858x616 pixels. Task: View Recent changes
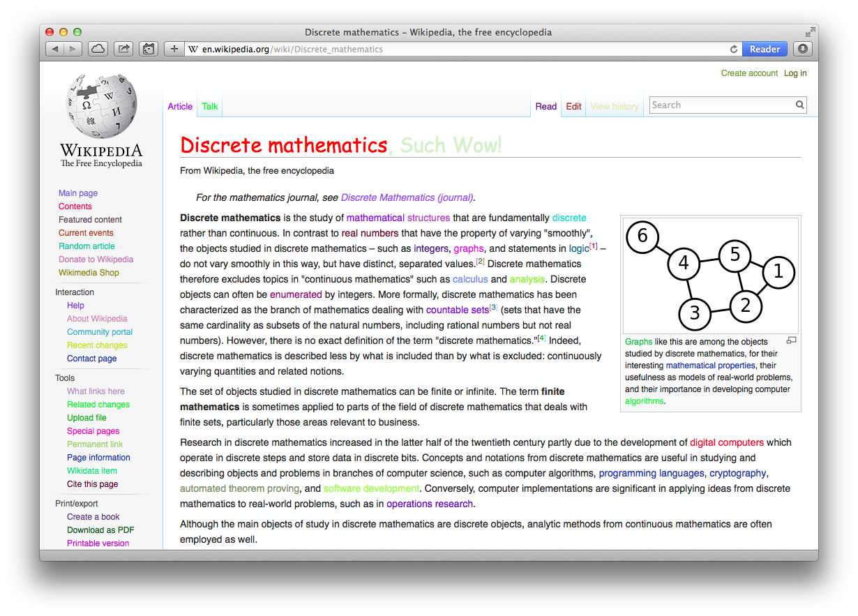tap(97, 345)
